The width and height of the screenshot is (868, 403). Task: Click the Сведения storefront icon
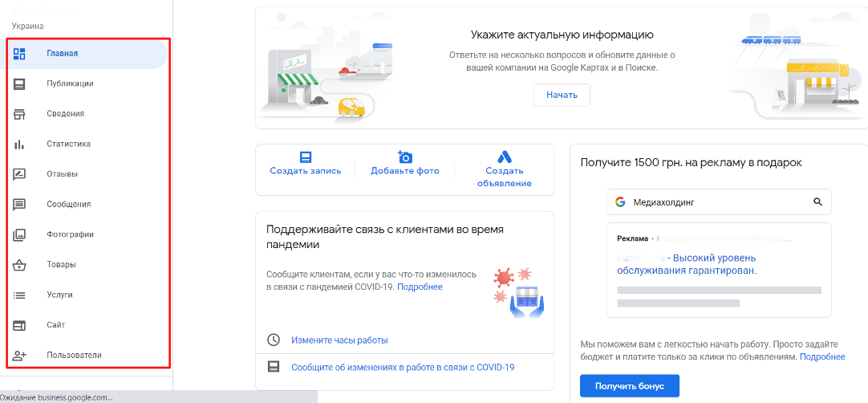[19, 114]
